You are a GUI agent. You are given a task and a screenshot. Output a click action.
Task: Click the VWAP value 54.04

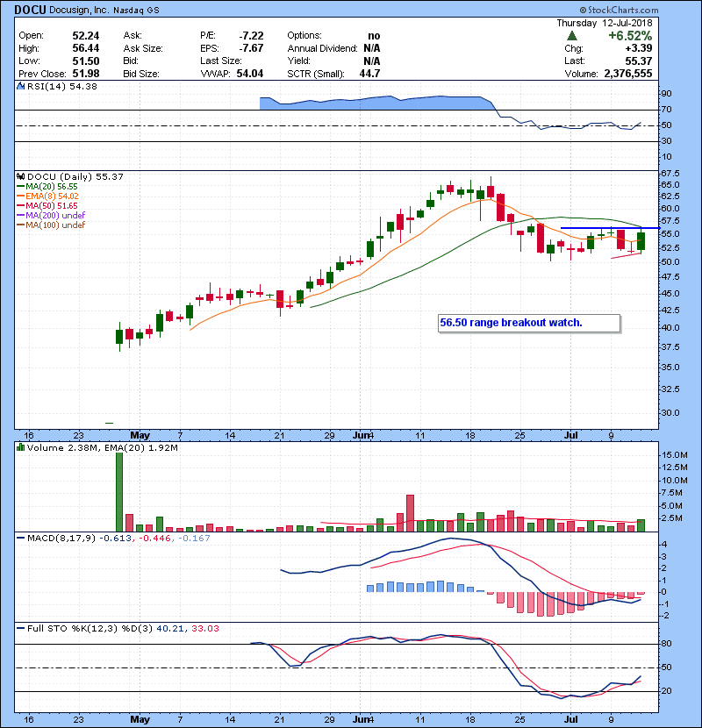tap(250, 74)
